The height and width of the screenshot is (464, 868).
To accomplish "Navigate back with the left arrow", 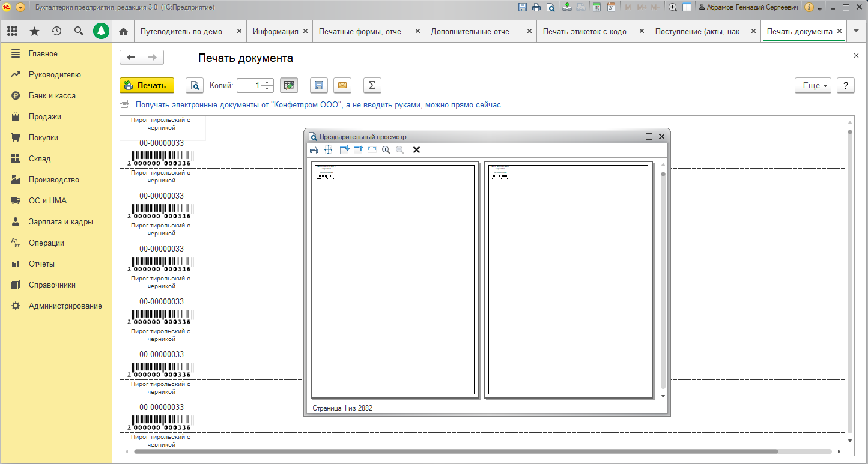I will coord(131,58).
